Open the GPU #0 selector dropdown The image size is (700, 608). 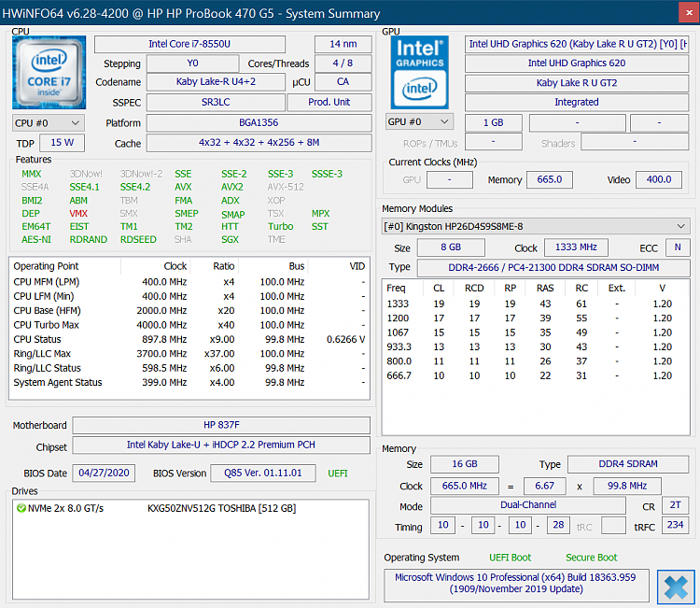[420, 121]
